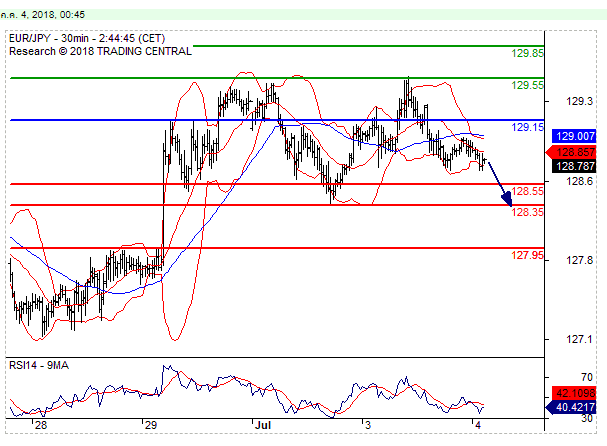Select the RSI 30 level label
The image size is (607, 446).
[x=586, y=419]
